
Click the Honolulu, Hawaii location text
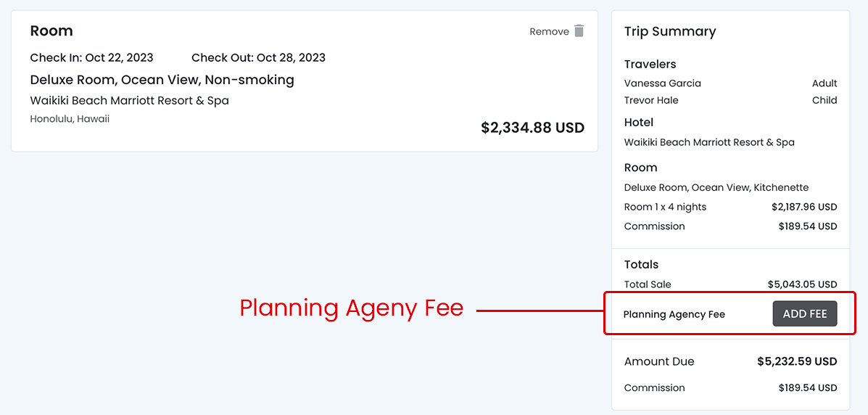(x=70, y=119)
